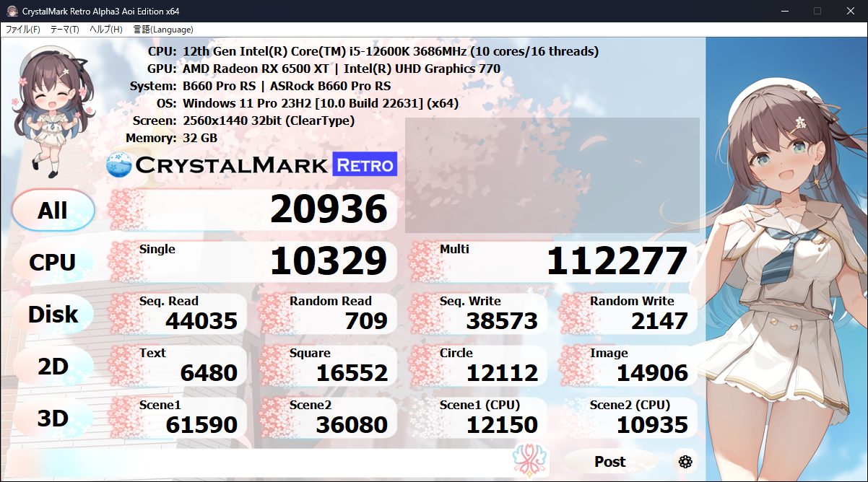Click the Scene1 (CPU) score 12150
Image resolution: width=868 pixels, height=482 pixels.
[502, 425]
